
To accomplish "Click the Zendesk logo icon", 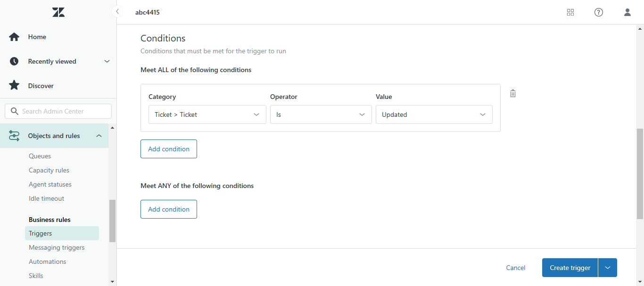I will tap(58, 12).
